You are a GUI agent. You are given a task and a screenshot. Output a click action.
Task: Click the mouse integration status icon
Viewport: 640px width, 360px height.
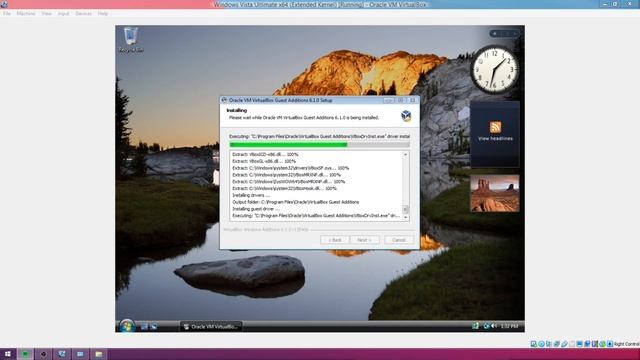(x=602, y=344)
